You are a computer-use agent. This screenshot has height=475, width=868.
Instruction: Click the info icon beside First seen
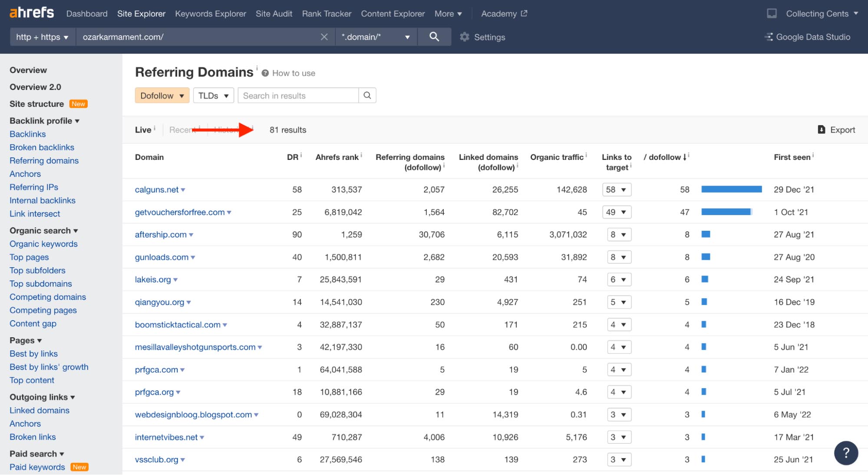click(813, 155)
